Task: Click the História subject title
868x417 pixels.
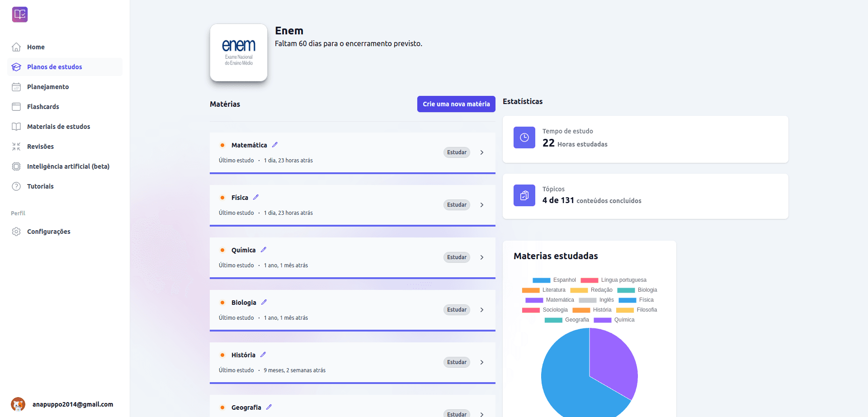Action: 243,355
